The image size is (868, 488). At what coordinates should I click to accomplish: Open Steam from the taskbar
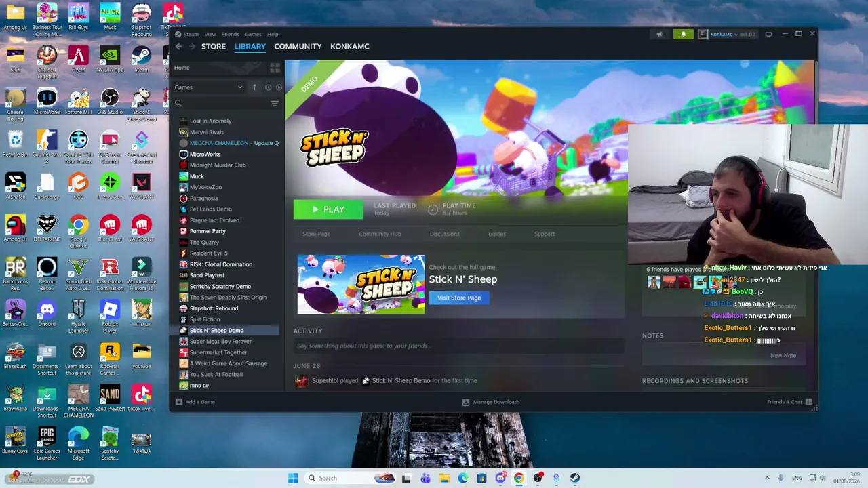[574, 479]
